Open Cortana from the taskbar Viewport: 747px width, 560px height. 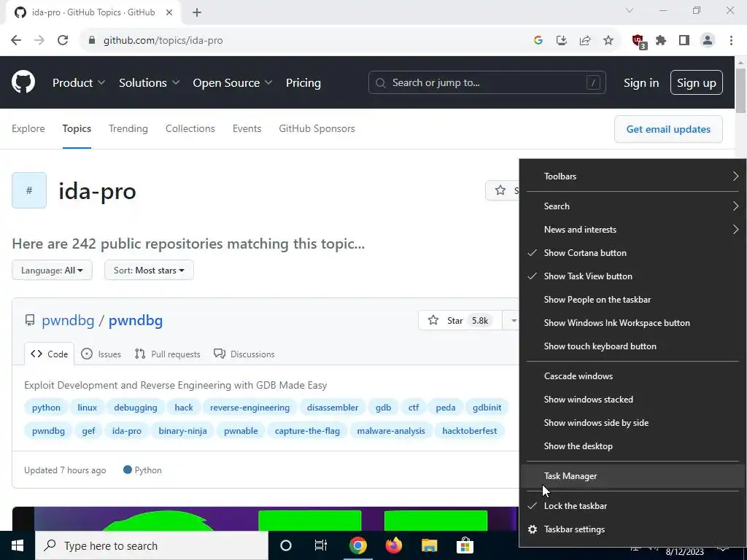286,545
